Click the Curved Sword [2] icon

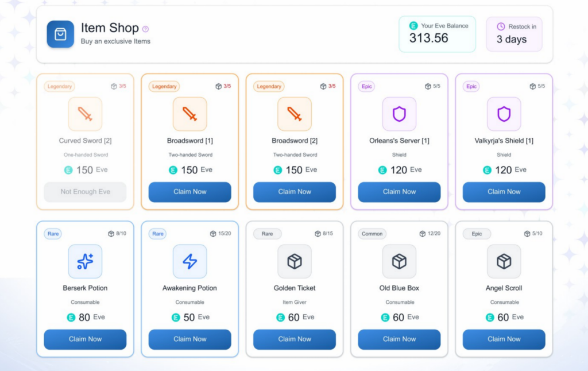[85, 114]
